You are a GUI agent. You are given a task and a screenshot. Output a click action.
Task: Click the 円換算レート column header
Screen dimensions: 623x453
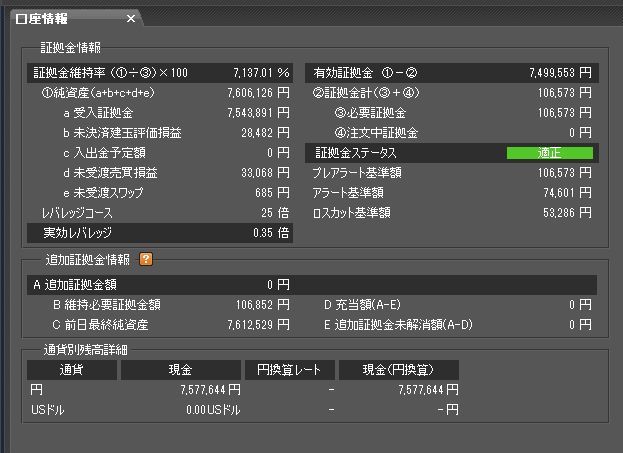[289, 369]
